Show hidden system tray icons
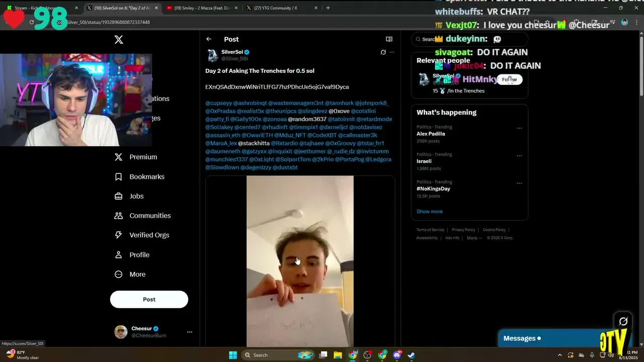Image resolution: width=644 pixels, height=362 pixels. tap(559, 355)
